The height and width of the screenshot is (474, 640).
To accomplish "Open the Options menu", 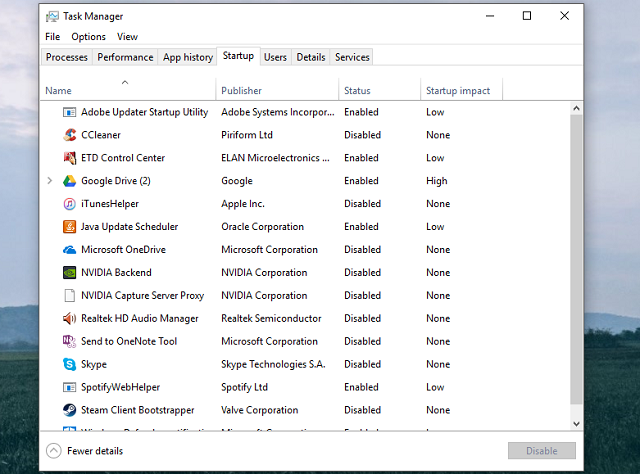I will pyautogui.click(x=88, y=37).
